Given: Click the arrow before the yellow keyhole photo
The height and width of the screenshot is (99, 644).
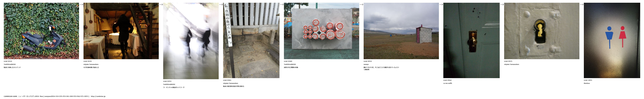Looking at the screenshot, I should pyautogui.click(x=502, y=4).
